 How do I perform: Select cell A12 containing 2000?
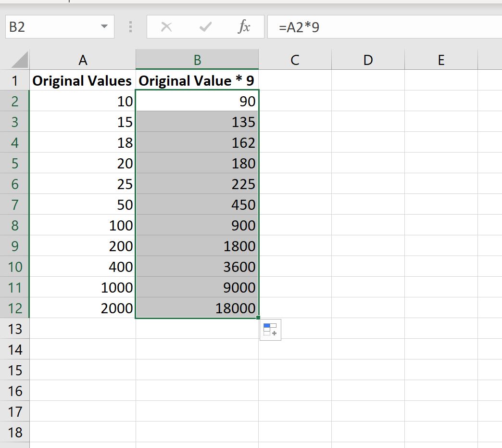[83, 308]
